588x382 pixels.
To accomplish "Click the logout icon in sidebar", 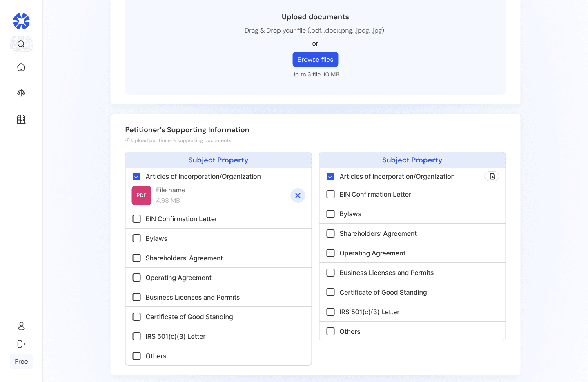I will (21, 344).
